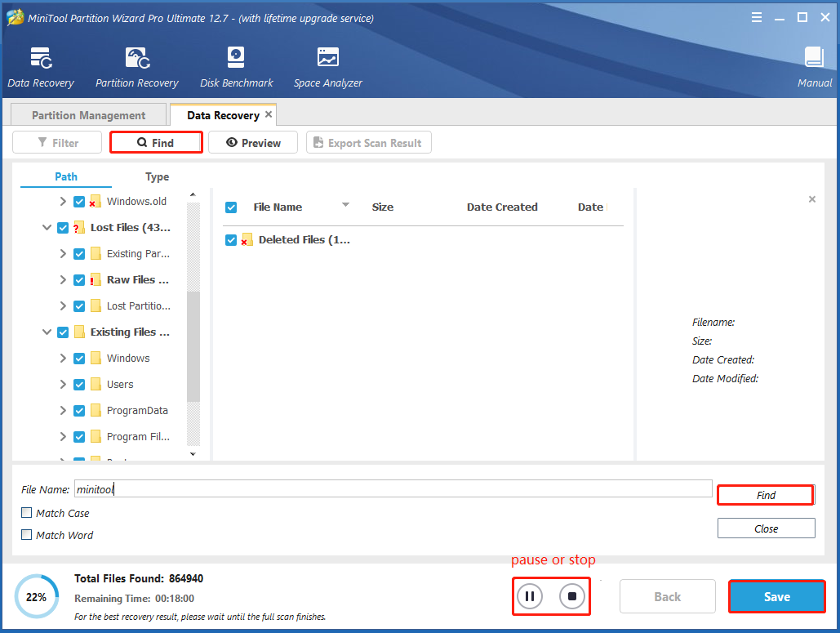The height and width of the screenshot is (633, 840).
Task: Expand the Raw Files tree node
Action: 63,280
